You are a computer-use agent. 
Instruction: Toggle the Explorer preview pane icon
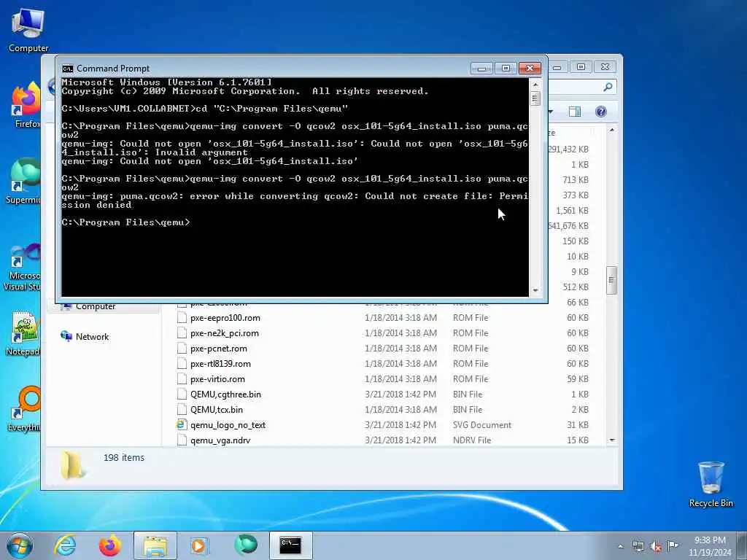coord(575,112)
